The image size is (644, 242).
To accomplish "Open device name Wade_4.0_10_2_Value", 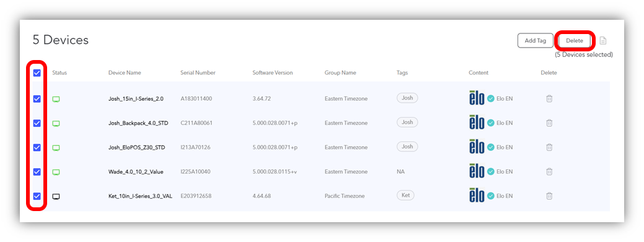I will tap(136, 172).
